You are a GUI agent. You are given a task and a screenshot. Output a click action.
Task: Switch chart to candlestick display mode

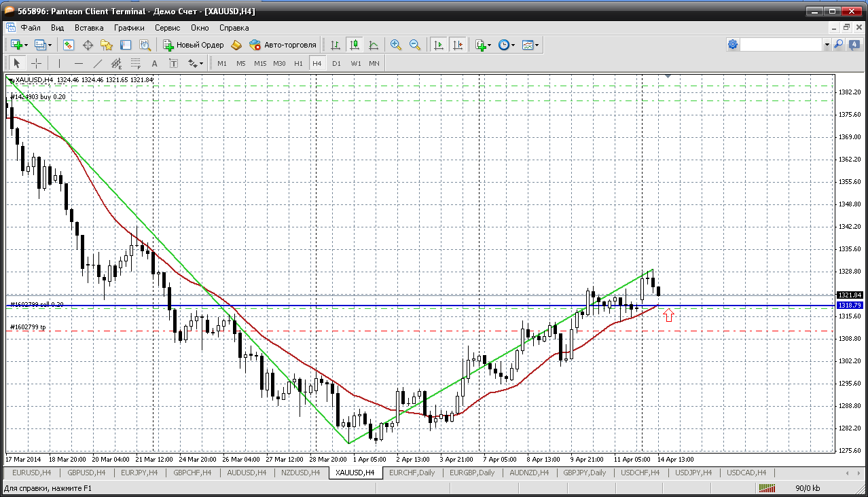pyautogui.click(x=354, y=45)
